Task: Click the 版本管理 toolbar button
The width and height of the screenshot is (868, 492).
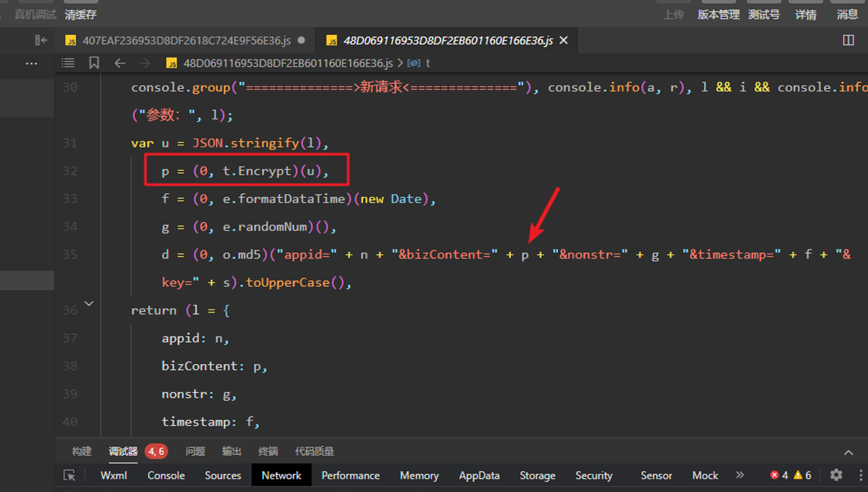Action: (x=719, y=15)
